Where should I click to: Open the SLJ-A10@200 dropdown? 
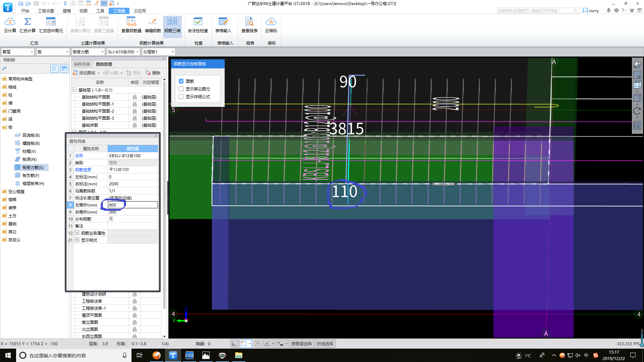tap(123, 52)
